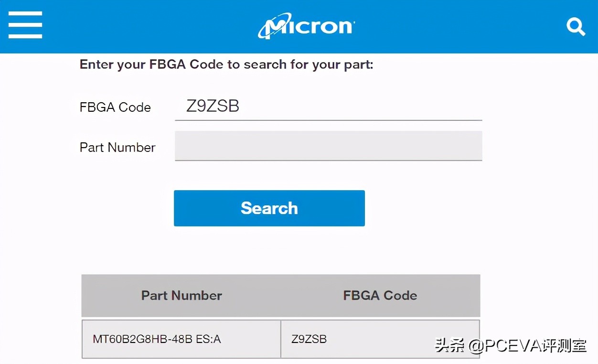Screen dimensions: 598x364
Task: Click the 'Enter your FBGA Code' heading
Action: [x=226, y=64]
